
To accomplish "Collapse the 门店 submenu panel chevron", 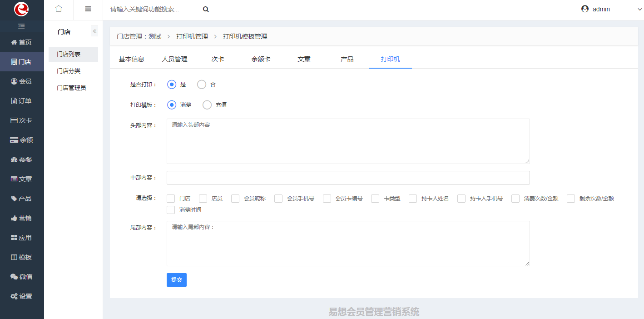I will click(94, 31).
